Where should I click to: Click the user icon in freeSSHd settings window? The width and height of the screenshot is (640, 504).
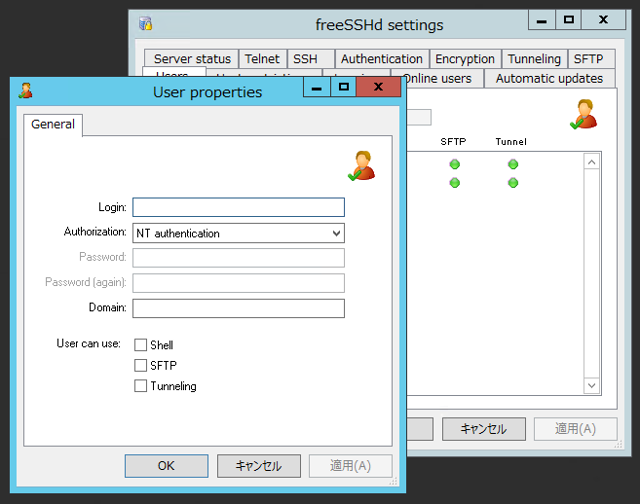[x=584, y=114]
